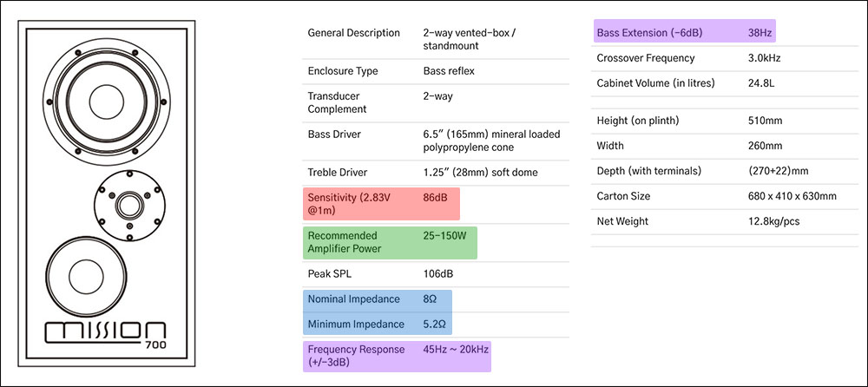Select the Cabinet Volume 24.8L value
This screenshot has height=387, width=868.
[762, 83]
